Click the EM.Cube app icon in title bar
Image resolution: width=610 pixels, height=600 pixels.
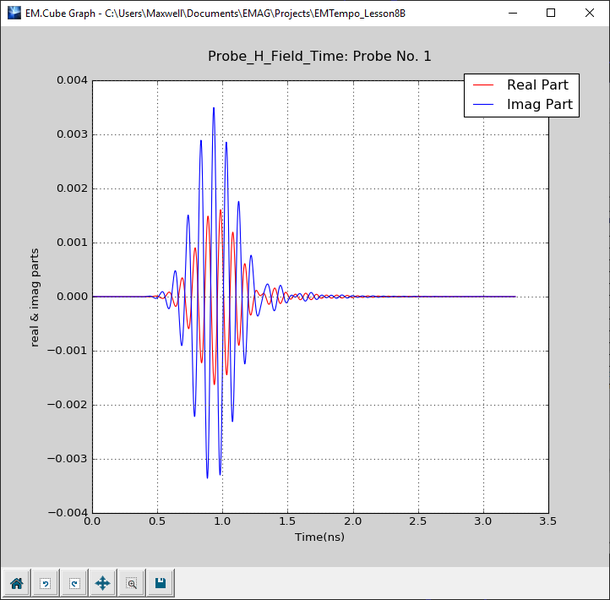(x=13, y=14)
